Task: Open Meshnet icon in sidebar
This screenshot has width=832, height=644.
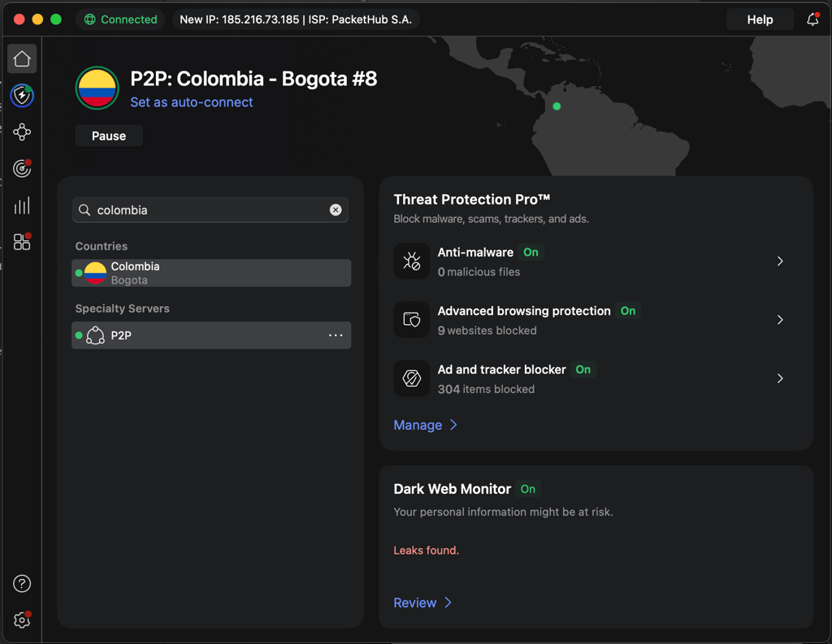Action: 22,132
